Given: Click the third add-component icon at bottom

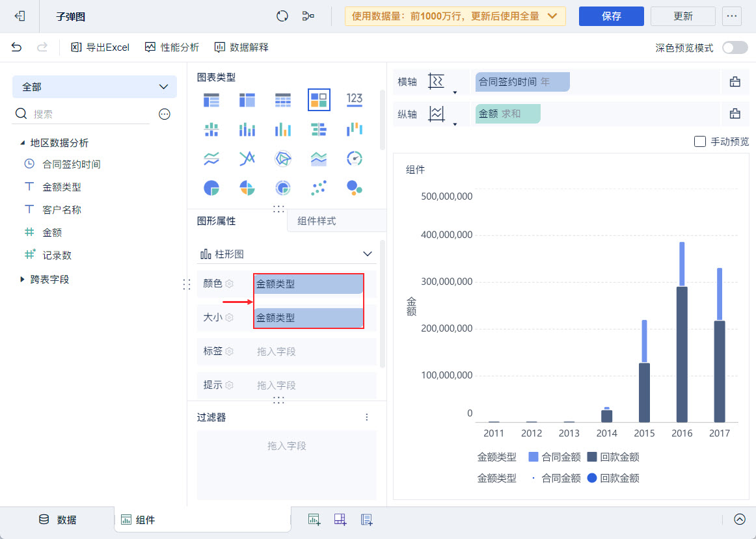Looking at the screenshot, I should (x=366, y=519).
